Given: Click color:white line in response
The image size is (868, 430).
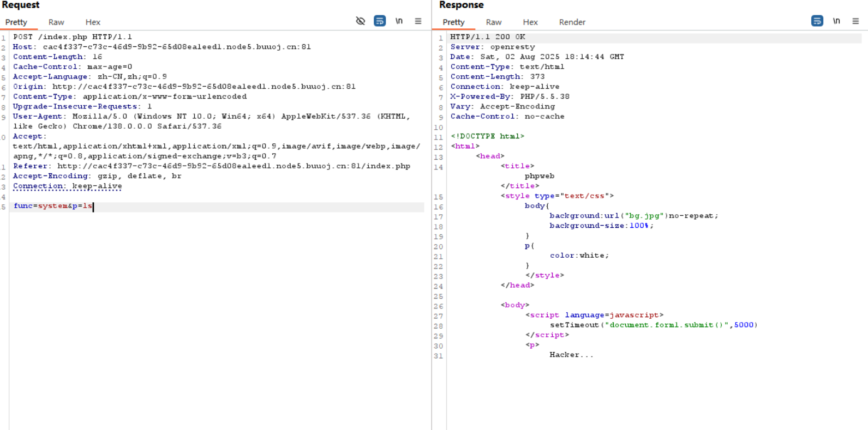Looking at the screenshot, I should tap(579, 256).
